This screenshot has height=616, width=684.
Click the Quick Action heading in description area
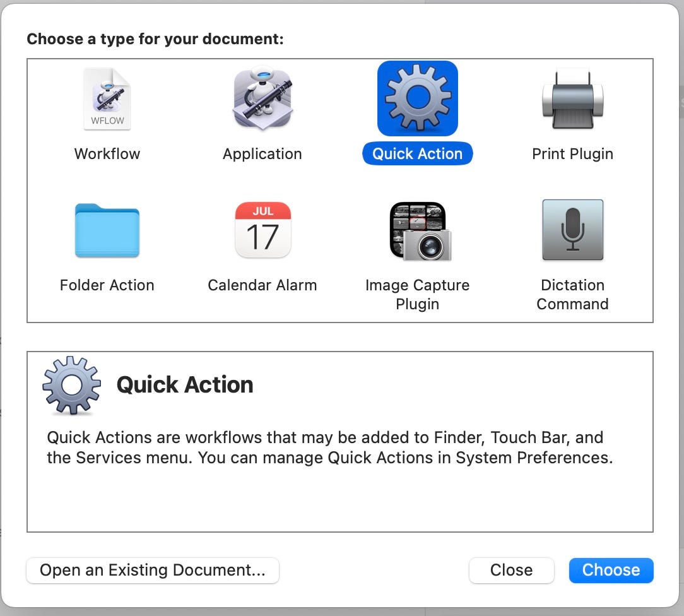184,384
